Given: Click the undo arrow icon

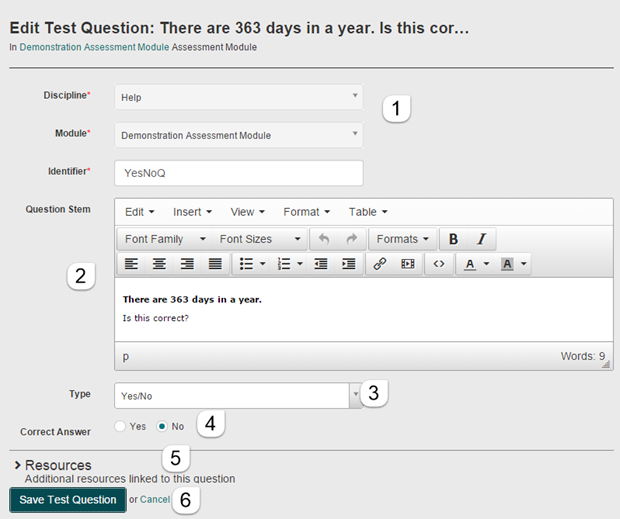Looking at the screenshot, I should tap(323, 240).
